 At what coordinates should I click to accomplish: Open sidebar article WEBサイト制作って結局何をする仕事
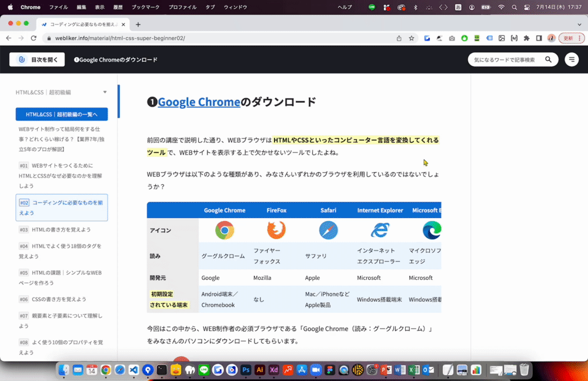pyautogui.click(x=61, y=139)
